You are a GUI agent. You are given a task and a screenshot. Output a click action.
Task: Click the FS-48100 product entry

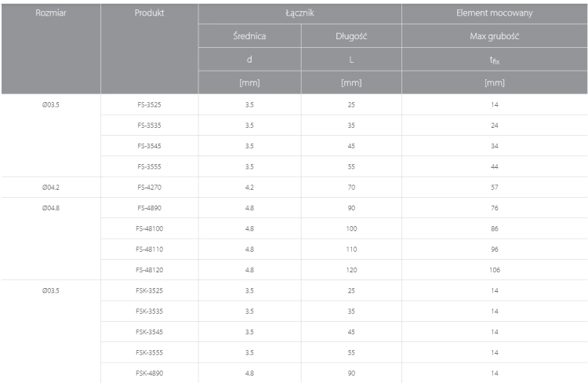pos(149,228)
